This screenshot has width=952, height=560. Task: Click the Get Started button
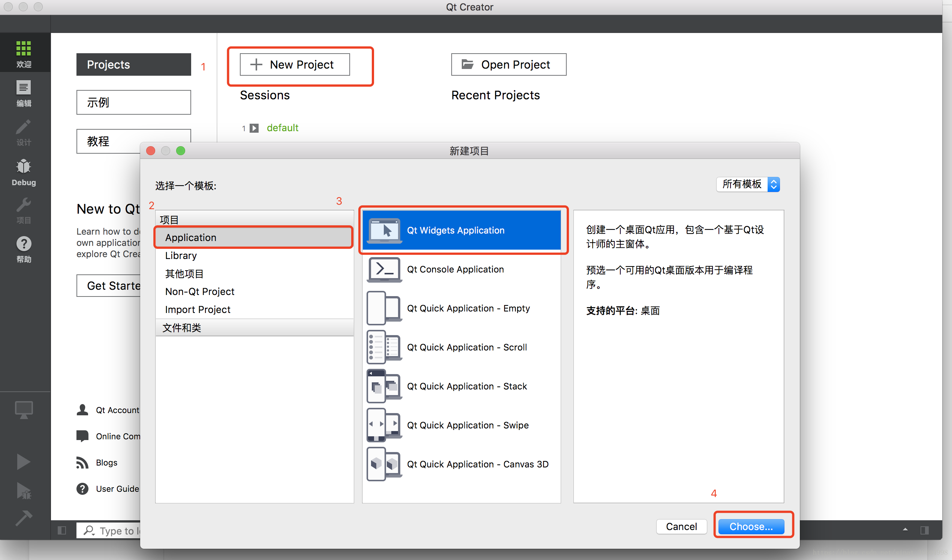coord(109,286)
